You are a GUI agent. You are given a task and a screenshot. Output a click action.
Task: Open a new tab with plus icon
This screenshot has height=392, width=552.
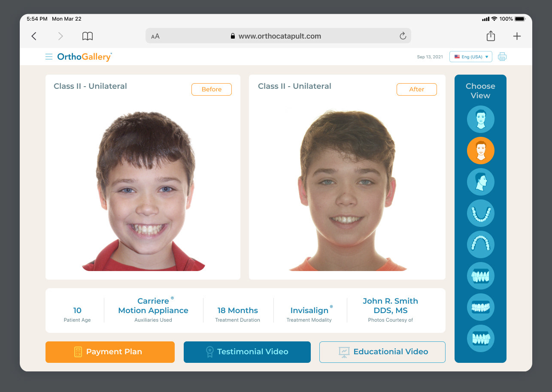click(x=517, y=36)
